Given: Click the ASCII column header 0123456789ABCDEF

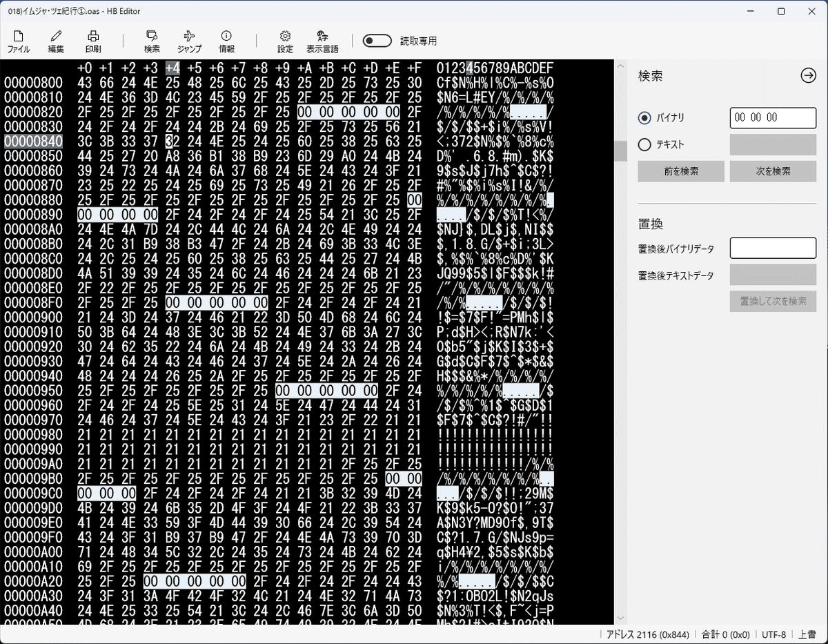Looking at the screenshot, I should click(495, 68).
